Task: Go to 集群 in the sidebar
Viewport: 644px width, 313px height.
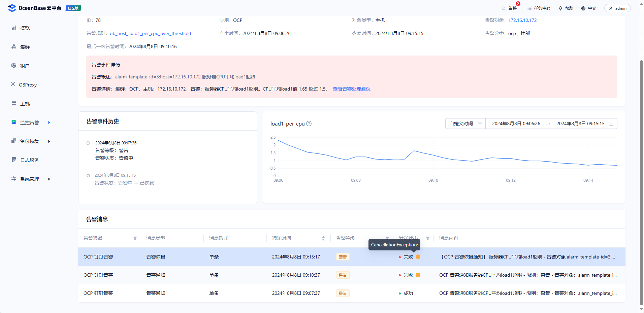Action: [x=25, y=47]
